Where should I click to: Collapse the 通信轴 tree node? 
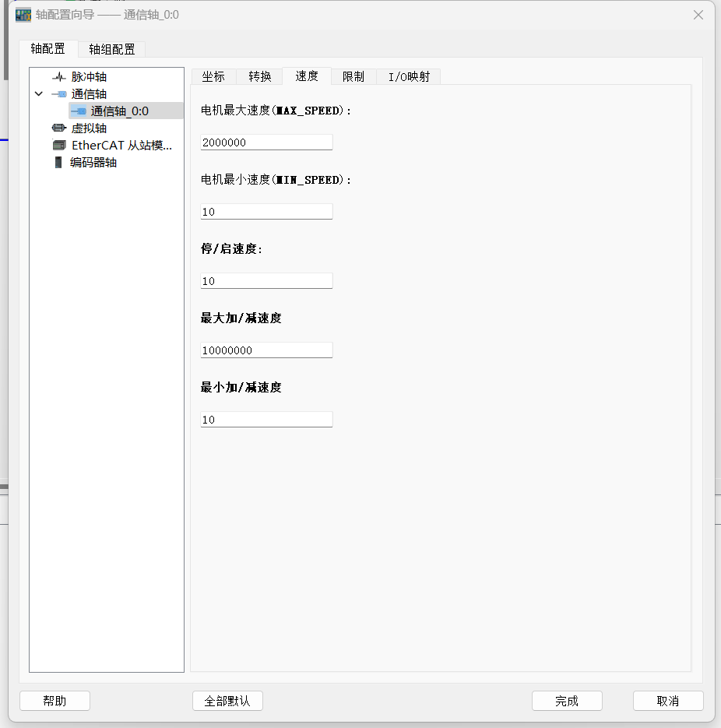39,93
